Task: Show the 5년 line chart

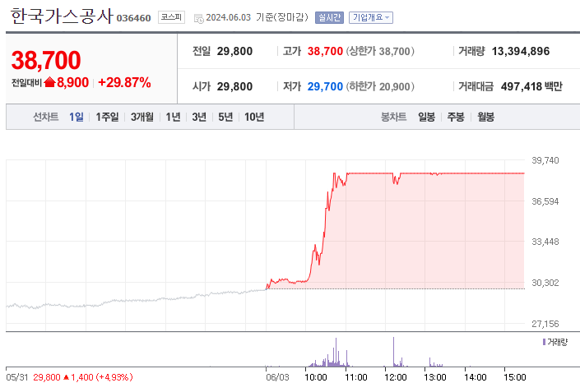Action: pos(225,117)
